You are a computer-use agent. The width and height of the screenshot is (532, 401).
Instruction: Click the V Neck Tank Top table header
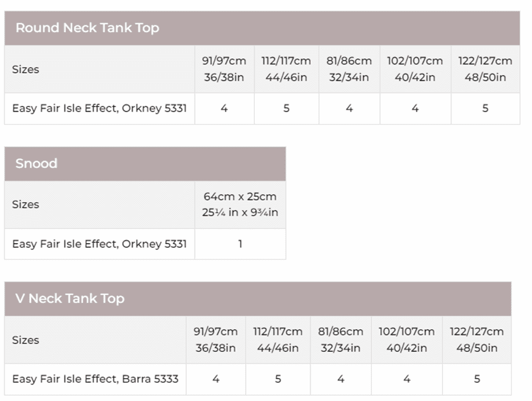[x=70, y=299]
